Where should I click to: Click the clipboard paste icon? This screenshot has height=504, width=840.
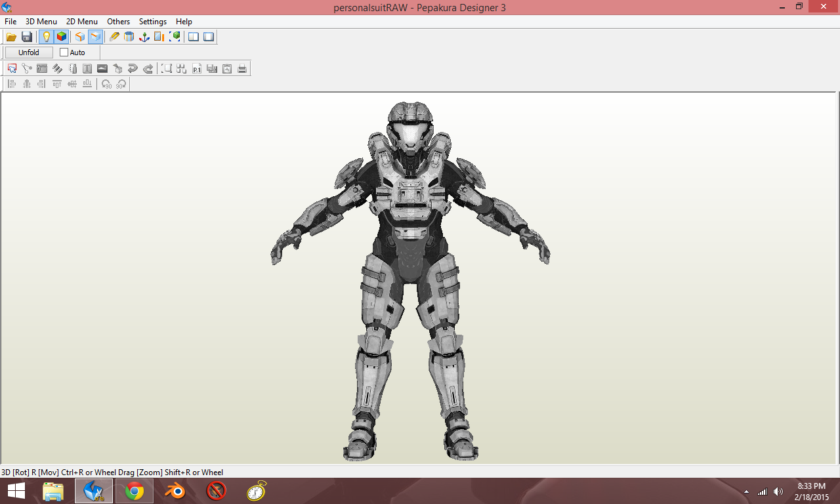[x=227, y=68]
